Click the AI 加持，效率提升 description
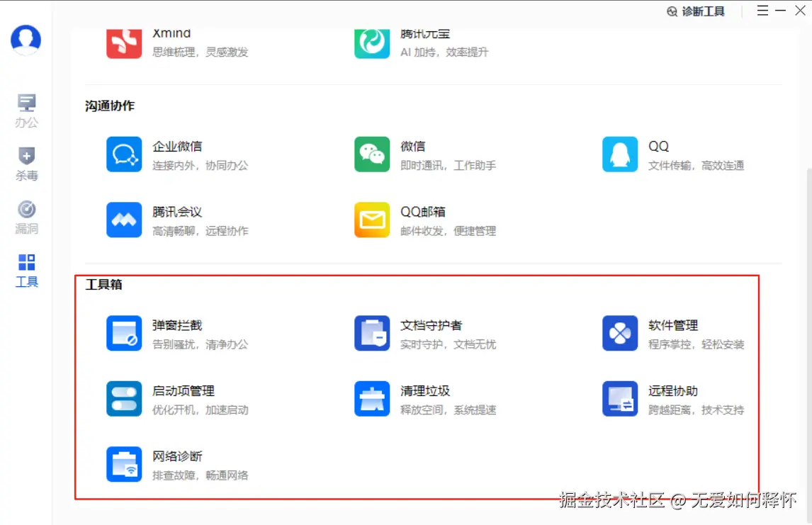The image size is (812, 525). 444,52
